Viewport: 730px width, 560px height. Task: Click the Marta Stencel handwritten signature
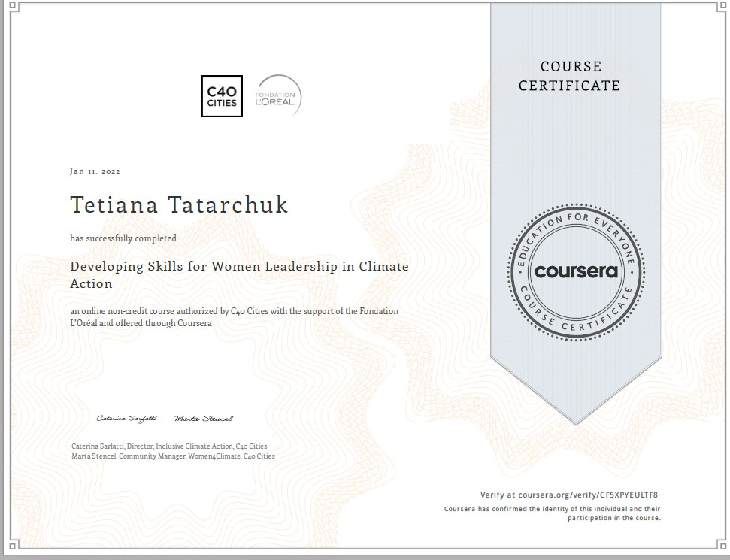pyautogui.click(x=204, y=419)
